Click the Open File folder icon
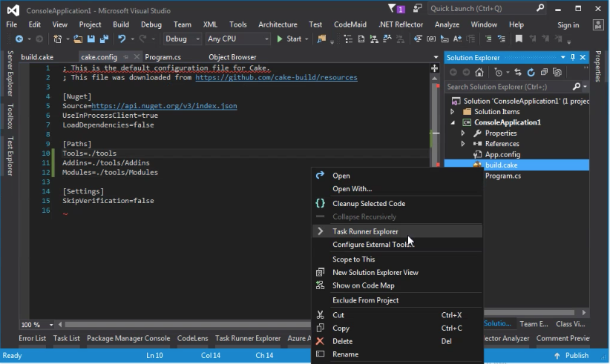Screen dimensions: 610x364 pos(78,39)
